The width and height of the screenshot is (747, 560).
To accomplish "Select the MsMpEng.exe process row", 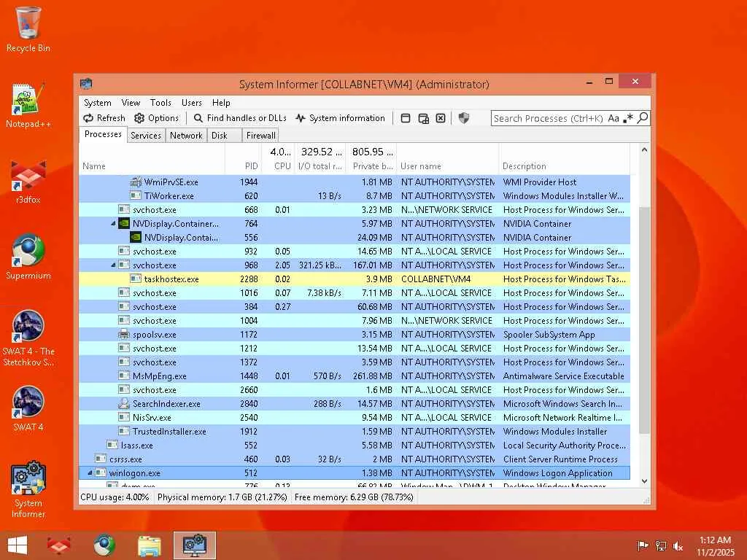I will (355, 376).
